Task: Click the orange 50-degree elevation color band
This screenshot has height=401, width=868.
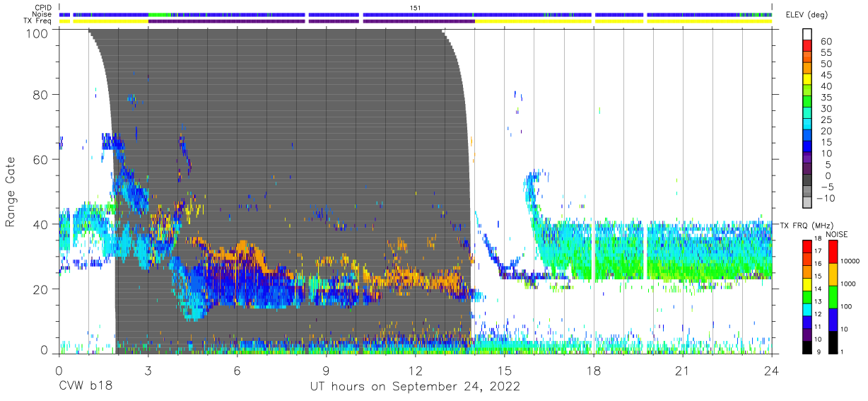Action: click(x=807, y=69)
